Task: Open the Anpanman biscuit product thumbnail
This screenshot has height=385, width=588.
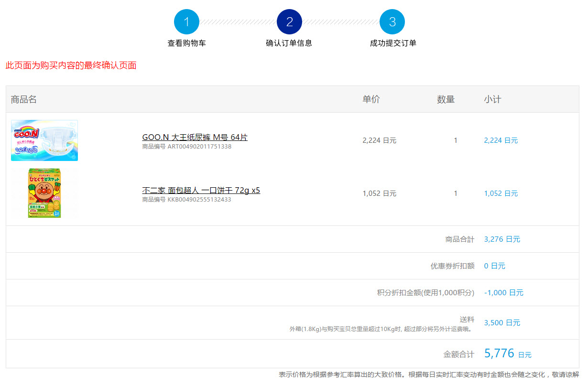Action: coord(44,193)
